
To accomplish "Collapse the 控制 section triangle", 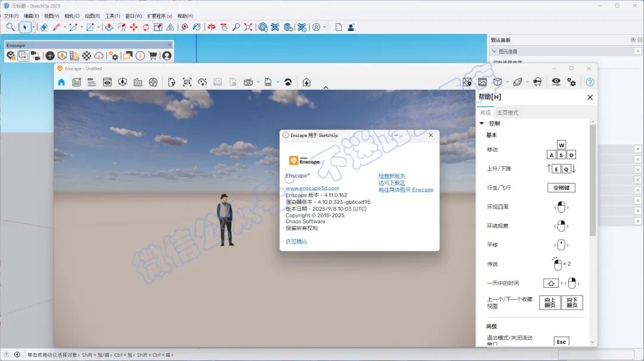I will 482,123.
